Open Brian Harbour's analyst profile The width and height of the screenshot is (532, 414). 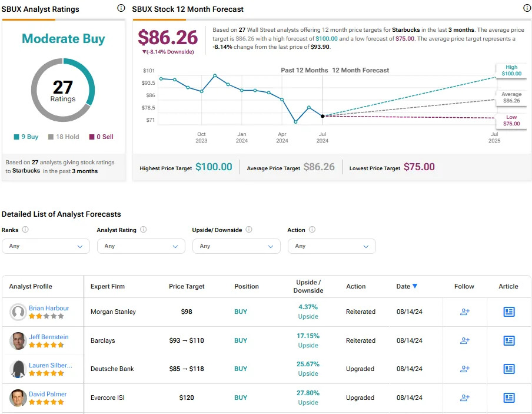pos(49,308)
